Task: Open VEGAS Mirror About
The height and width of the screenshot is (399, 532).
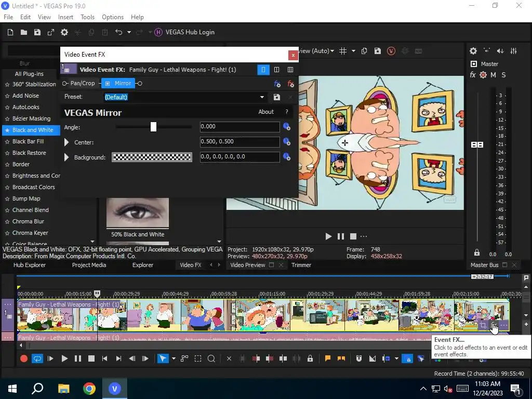Action: click(266, 112)
